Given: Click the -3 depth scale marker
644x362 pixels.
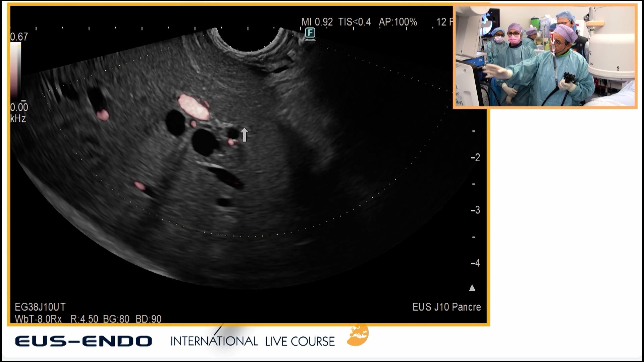Looking at the screenshot, I should point(475,210).
